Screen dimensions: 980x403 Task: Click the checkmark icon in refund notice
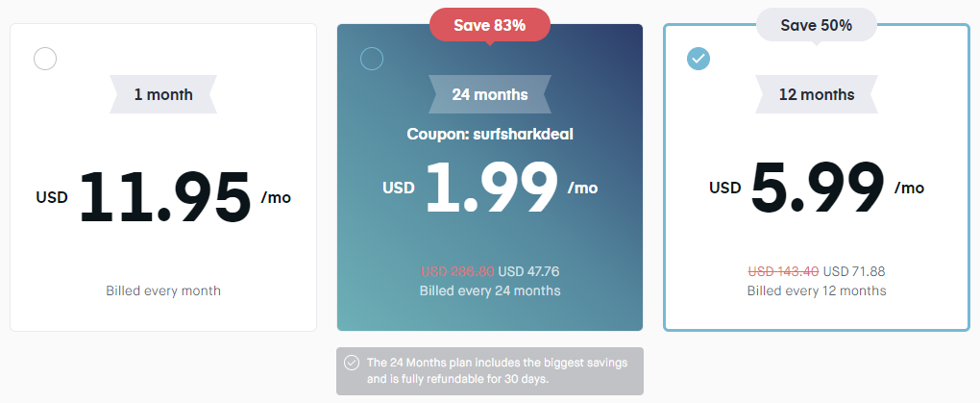(353, 363)
